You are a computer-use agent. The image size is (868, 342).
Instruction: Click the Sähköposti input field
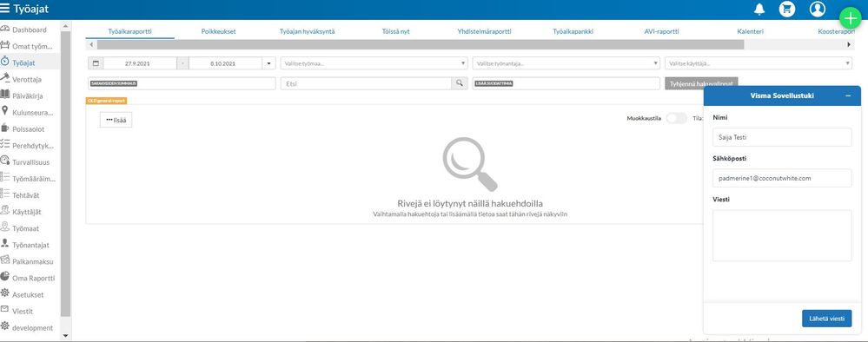pyautogui.click(x=782, y=178)
